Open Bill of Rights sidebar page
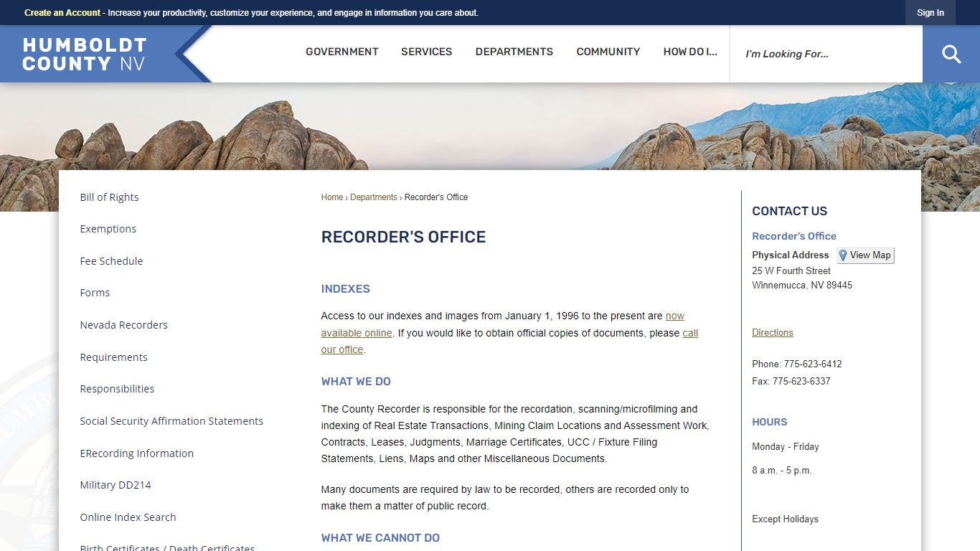The image size is (980, 551). [x=110, y=197]
